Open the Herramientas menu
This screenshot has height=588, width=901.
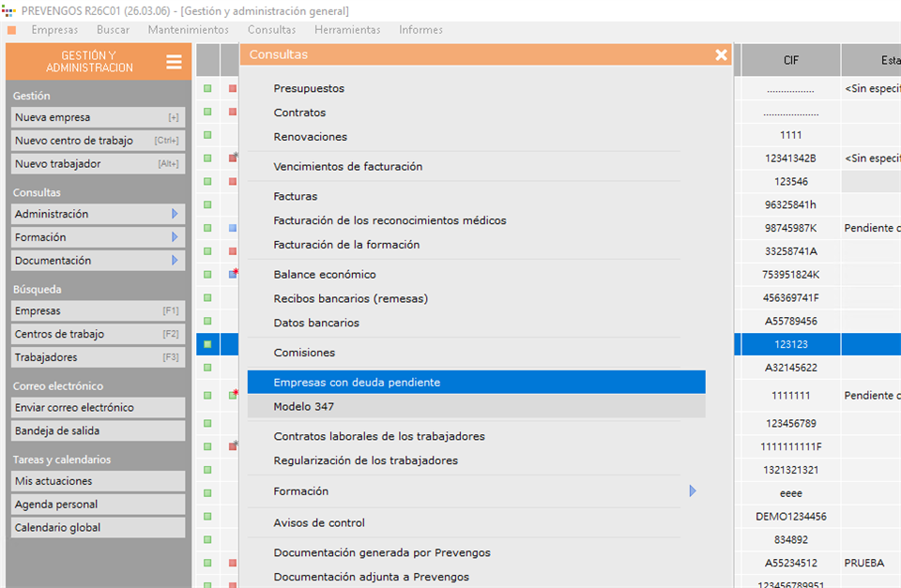pos(347,30)
